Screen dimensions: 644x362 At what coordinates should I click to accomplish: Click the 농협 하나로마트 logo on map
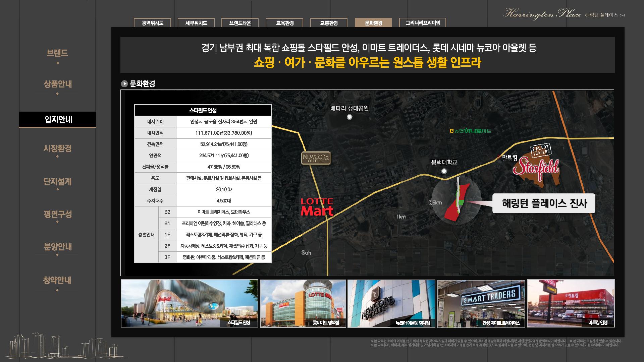(471, 131)
